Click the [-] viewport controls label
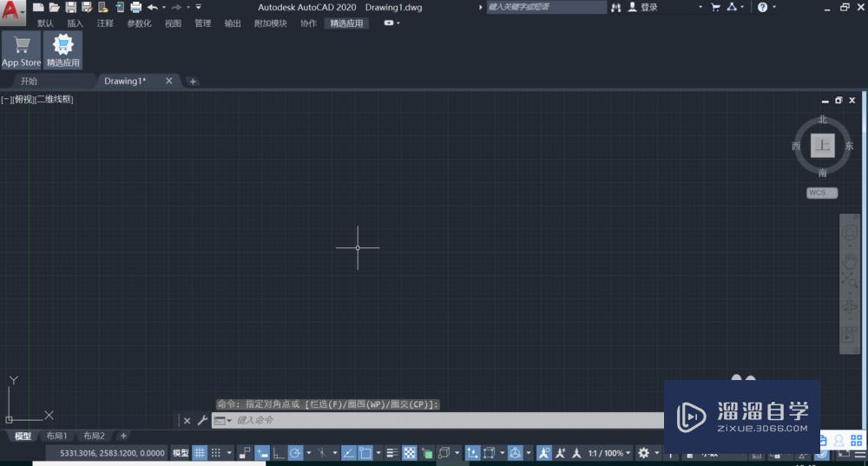868x466 pixels. click(x=5, y=99)
